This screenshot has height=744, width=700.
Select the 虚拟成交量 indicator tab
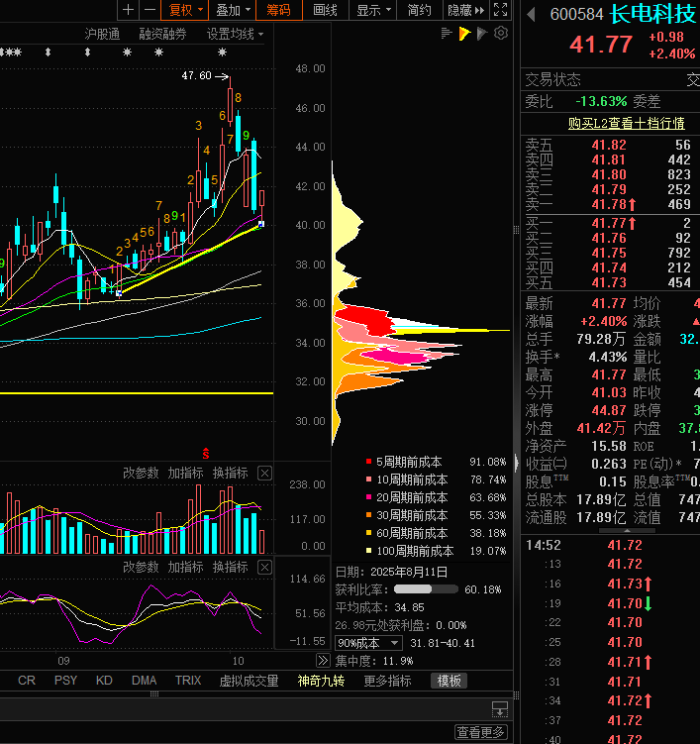[x=249, y=681]
